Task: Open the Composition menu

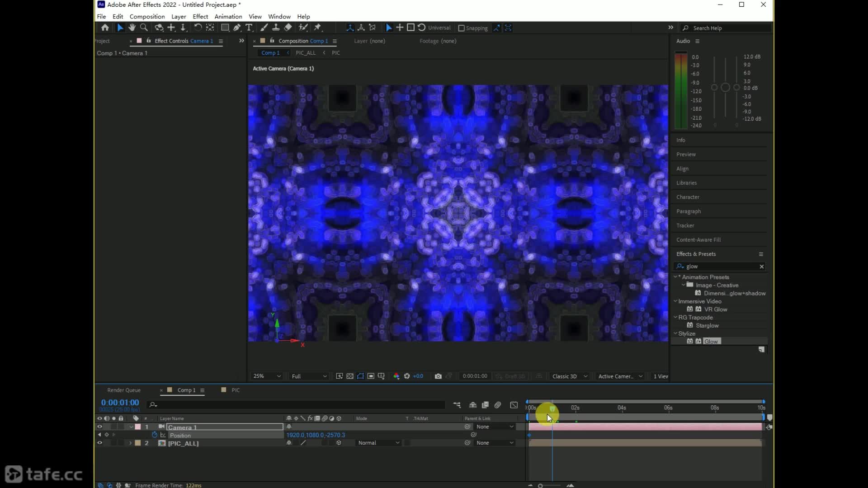Action: coord(147,16)
